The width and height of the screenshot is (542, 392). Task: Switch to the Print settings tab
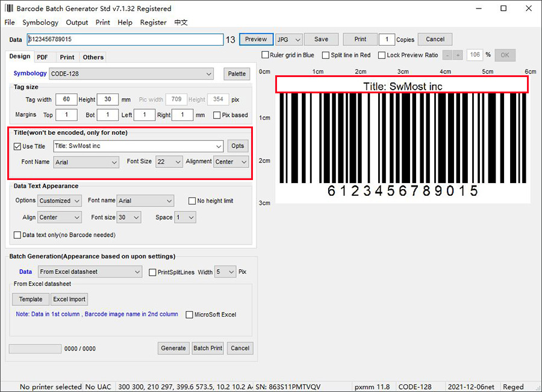tap(67, 57)
